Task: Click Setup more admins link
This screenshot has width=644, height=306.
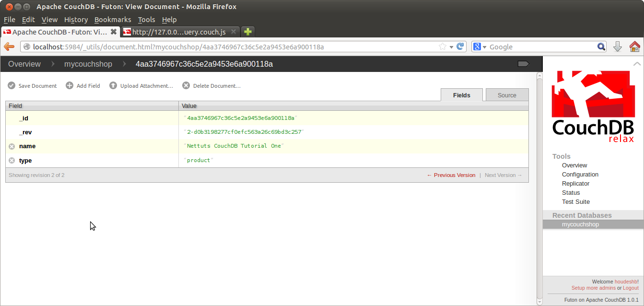Action: pyautogui.click(x=593, y=288)
